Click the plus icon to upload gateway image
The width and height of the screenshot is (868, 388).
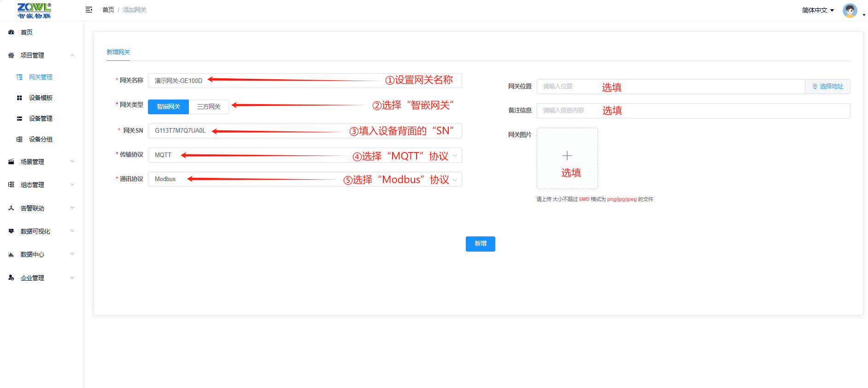(x=567, y=156)
